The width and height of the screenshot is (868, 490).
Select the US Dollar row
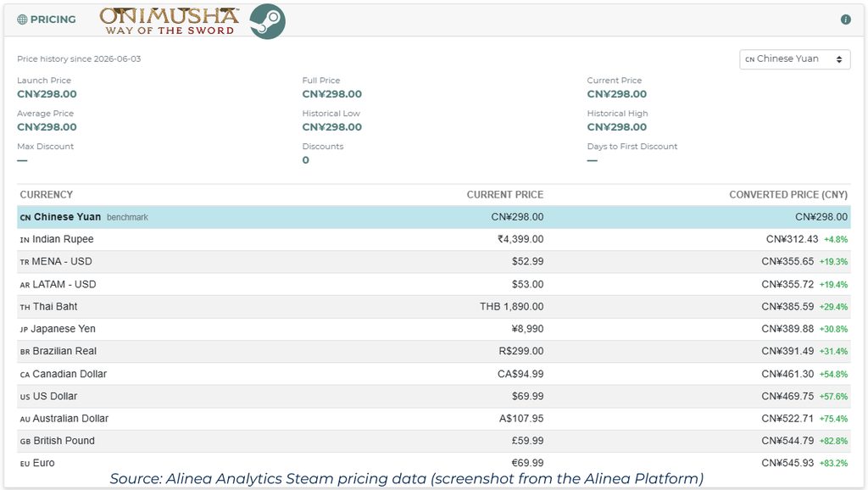coord(433,397)
